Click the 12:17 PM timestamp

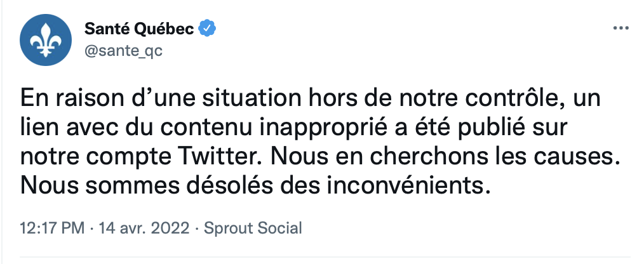(51, 228)
